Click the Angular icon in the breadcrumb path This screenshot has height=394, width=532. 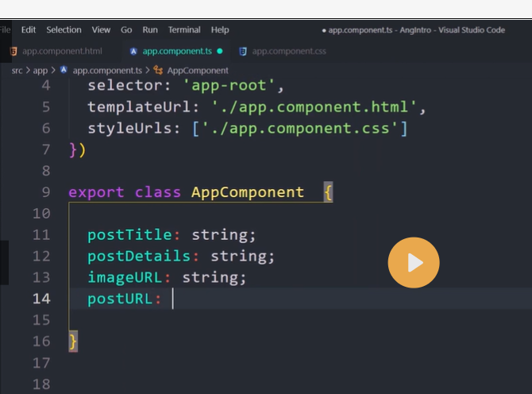click(64, 70)
